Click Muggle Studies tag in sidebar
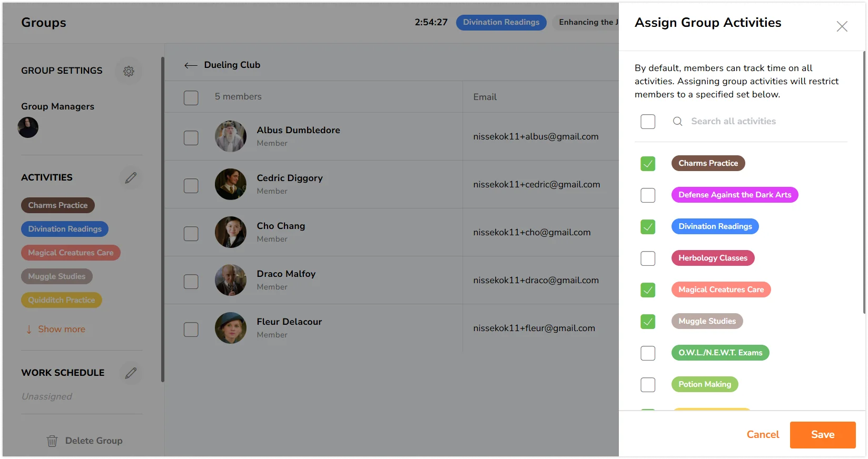Image resolution: width=868 pixels, height=459 pixels. click(x=57, y=276)
